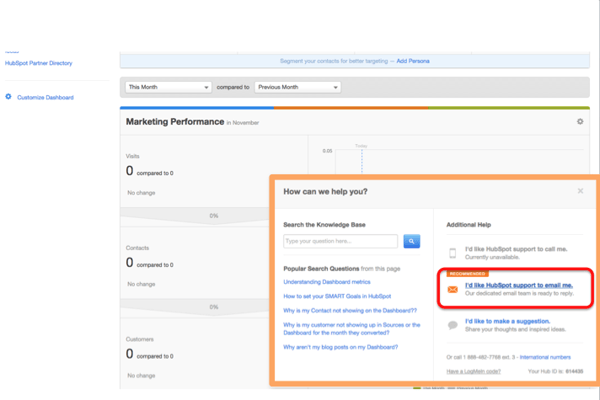Click the phone icon for call support

tap(453, 253)
